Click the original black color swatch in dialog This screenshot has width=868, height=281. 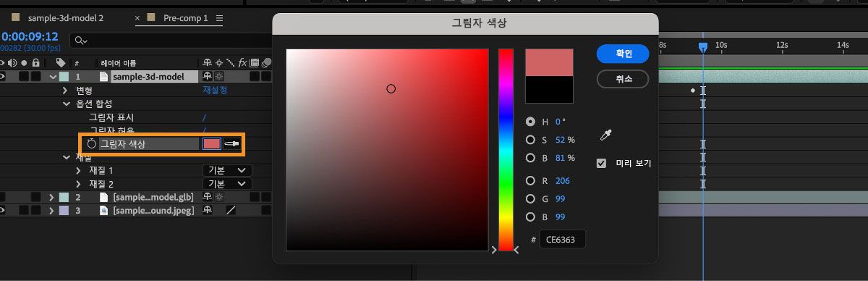[x=549, y=89]
